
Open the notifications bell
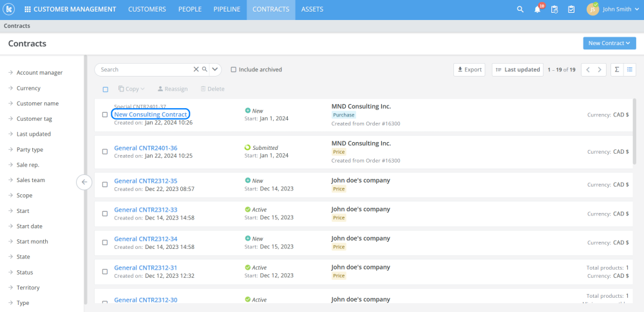coord(537,10)
